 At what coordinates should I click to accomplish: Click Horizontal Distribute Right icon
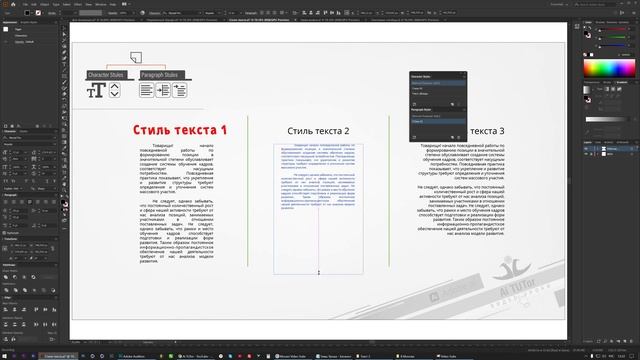point(54,324)
